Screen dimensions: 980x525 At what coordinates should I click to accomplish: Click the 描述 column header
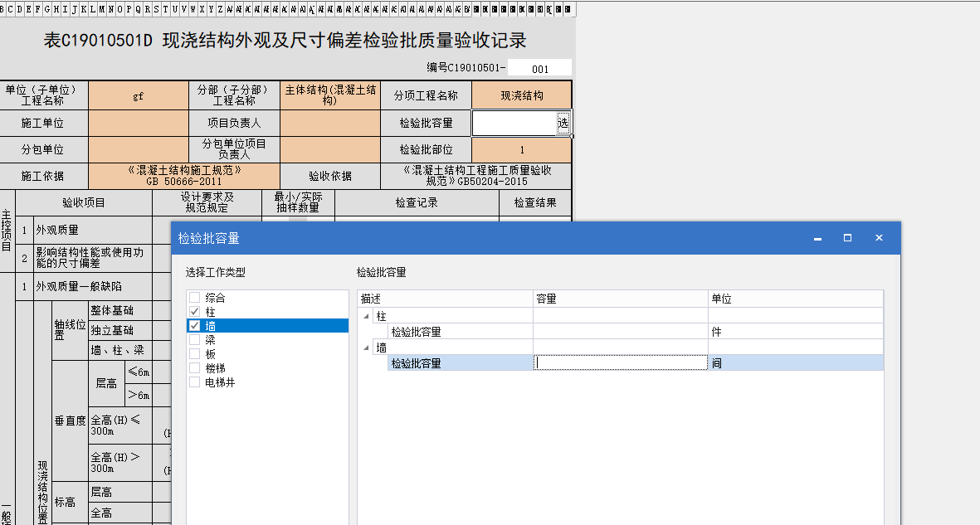[x=445, y=299]
